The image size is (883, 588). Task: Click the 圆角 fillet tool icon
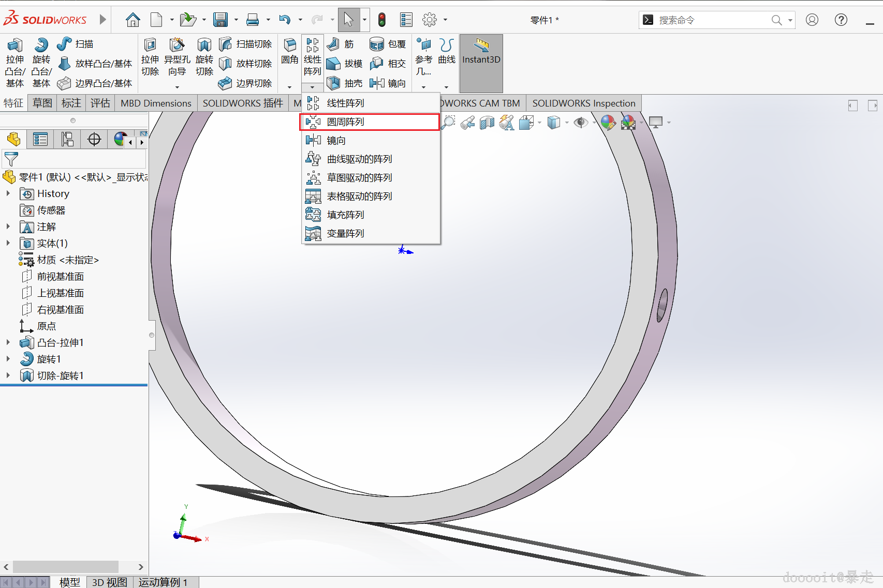tap(290, 52)
